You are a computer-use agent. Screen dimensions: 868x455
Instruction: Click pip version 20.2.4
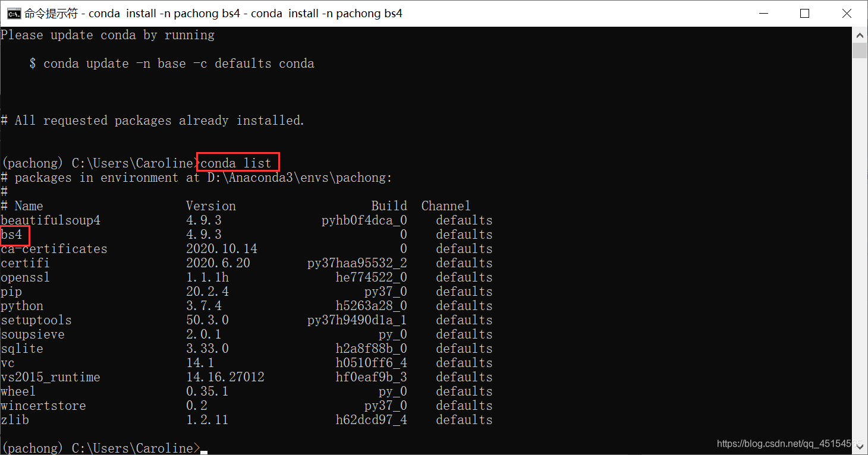(x=207, y=292)
